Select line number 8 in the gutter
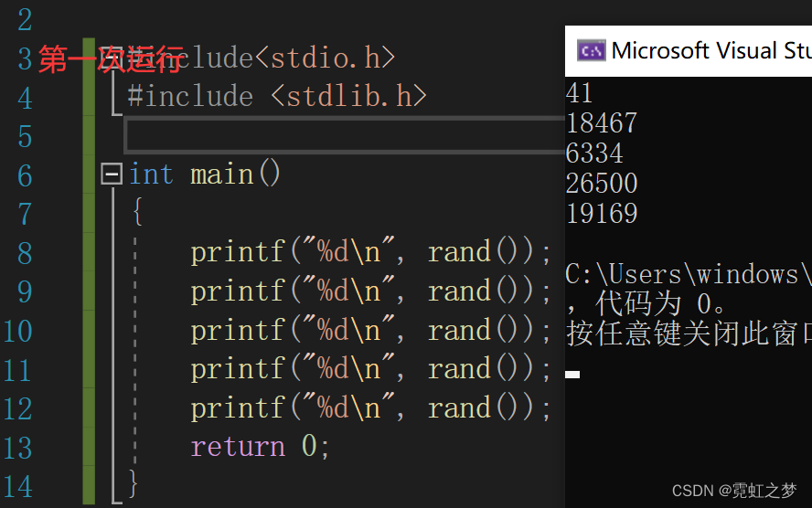 pos(25,253)
